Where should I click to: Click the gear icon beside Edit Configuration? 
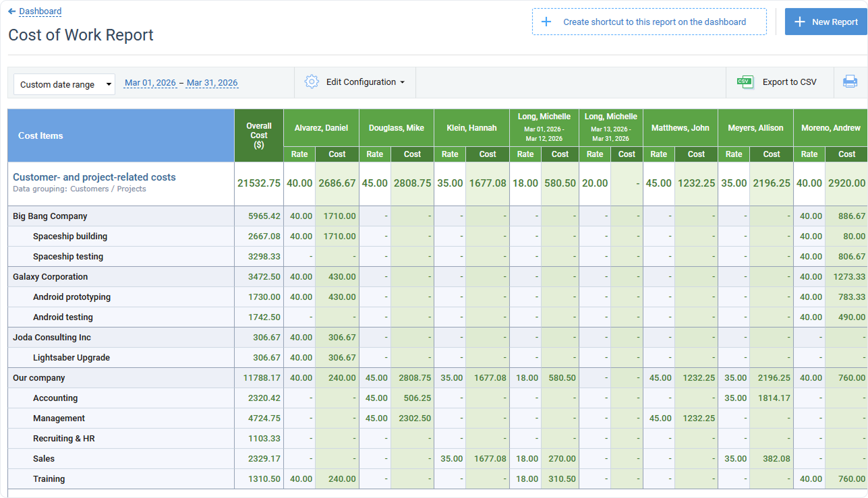click(312, 81)
